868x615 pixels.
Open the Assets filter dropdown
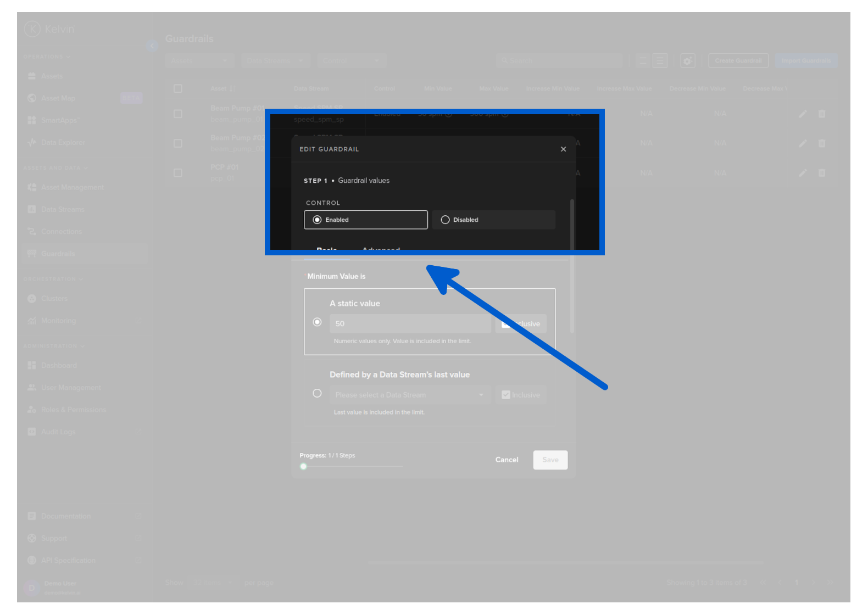click(199, 60)
